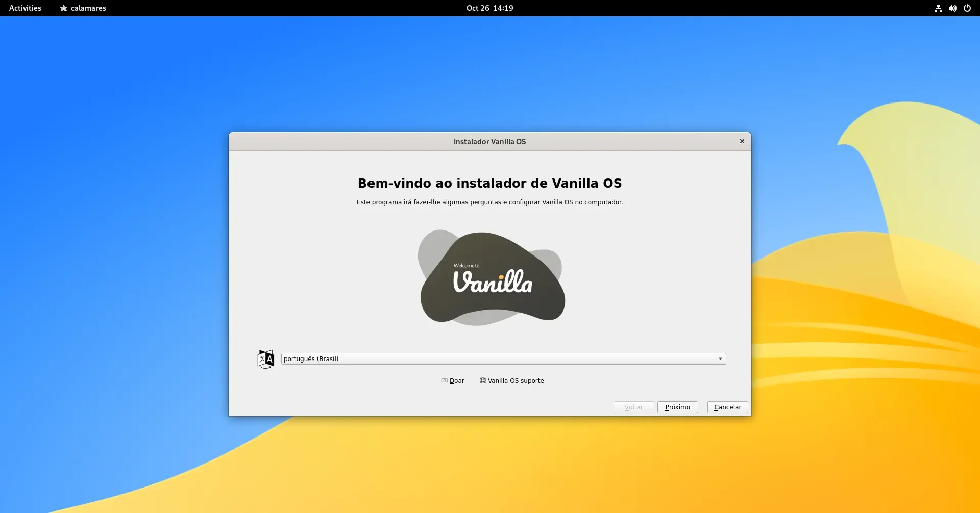Open the Activities overview
The height and width of the screenshot is (513, 980).
(x=25, y=8)
